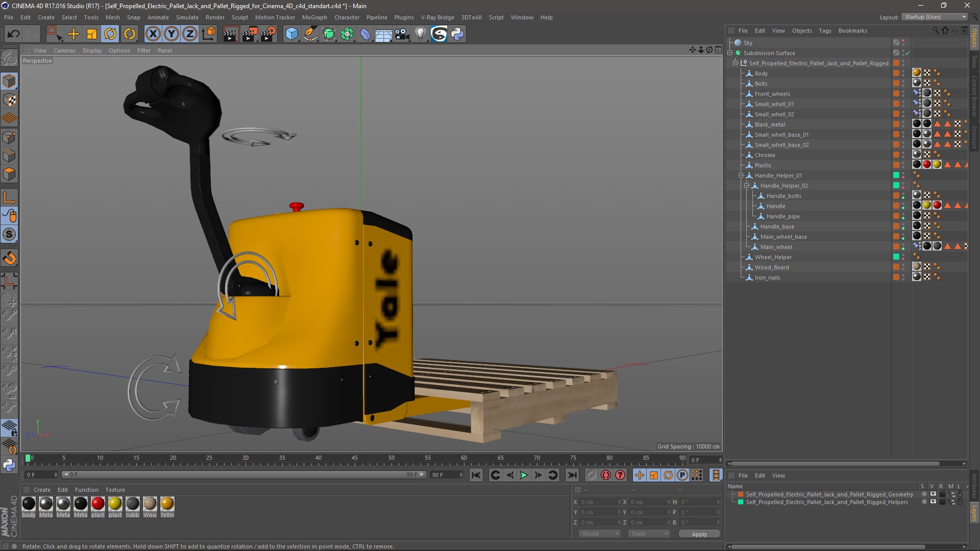The width and height of the screenshot is (980, 551).
Task: Open the Layout dropdown Startup (User)
Action: pos(934,17)
